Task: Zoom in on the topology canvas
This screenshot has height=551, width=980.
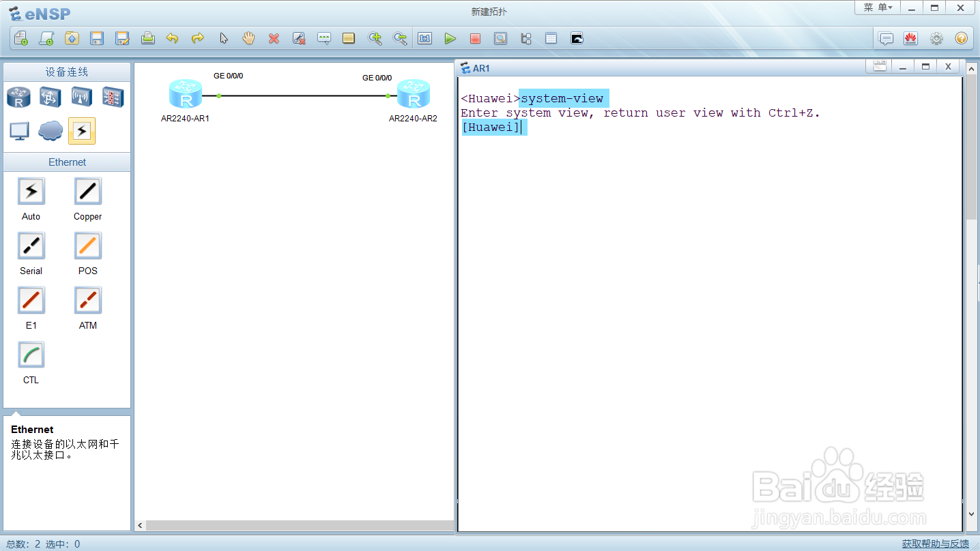Action: coord(375,39)
